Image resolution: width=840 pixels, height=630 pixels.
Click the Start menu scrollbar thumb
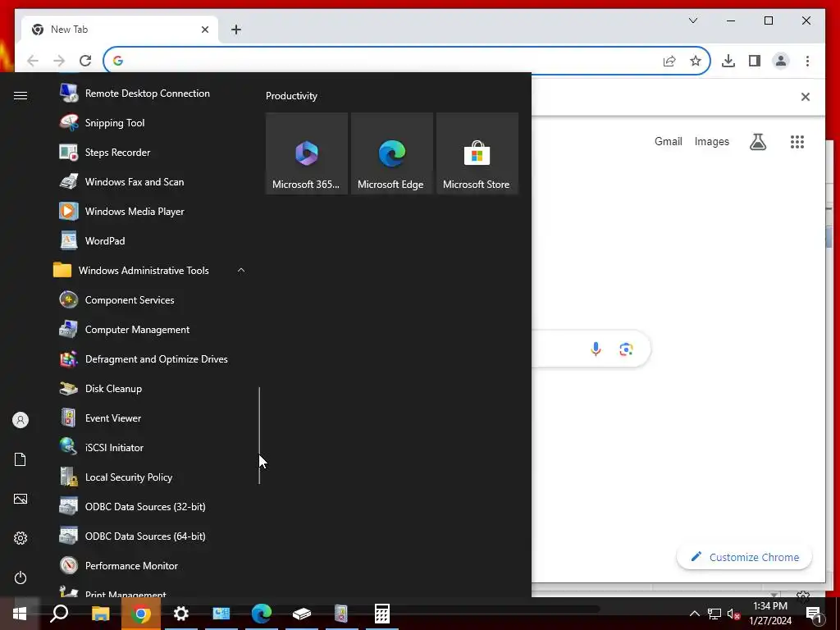pos(259,435)
